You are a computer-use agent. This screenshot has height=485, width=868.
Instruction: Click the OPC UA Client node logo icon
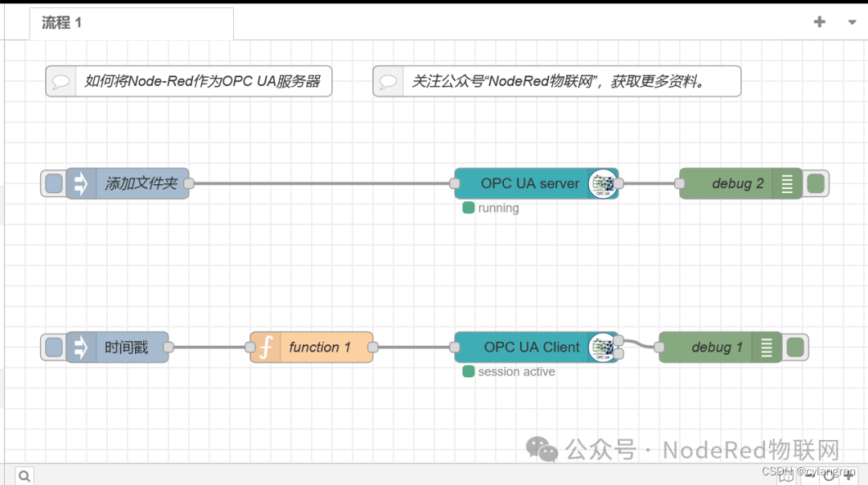[603, 347]
